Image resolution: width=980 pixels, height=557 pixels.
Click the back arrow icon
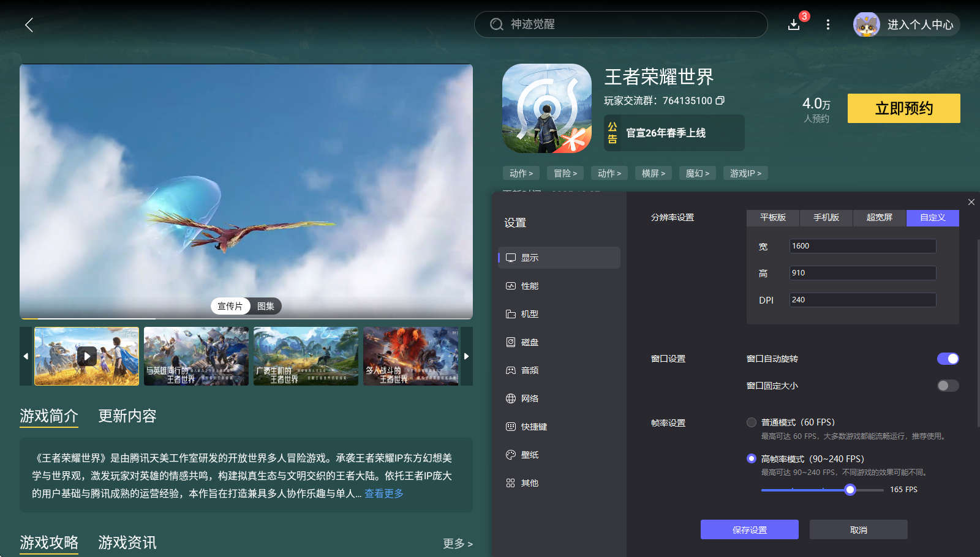tap(29, 24)
